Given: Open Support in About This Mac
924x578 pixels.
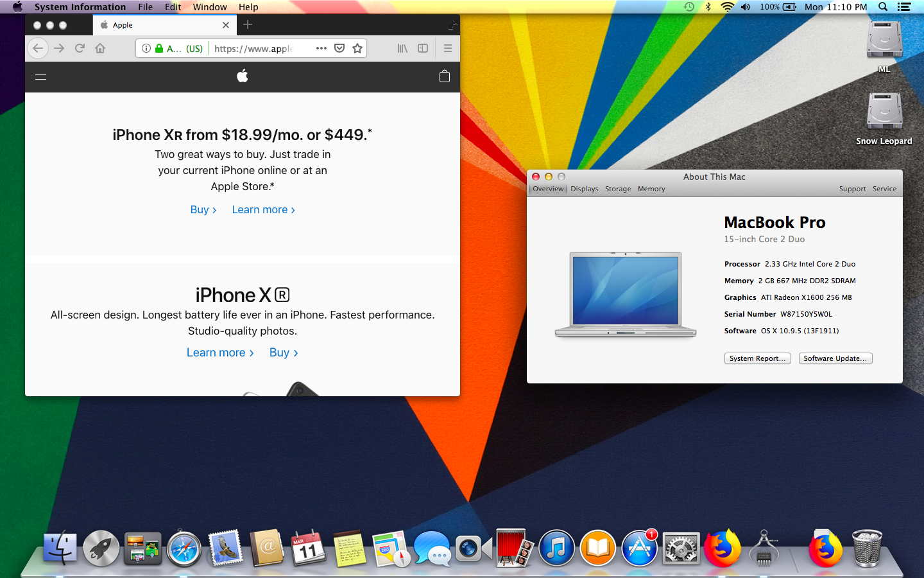Looking at the screenshot, I should (x=852, y=189).
